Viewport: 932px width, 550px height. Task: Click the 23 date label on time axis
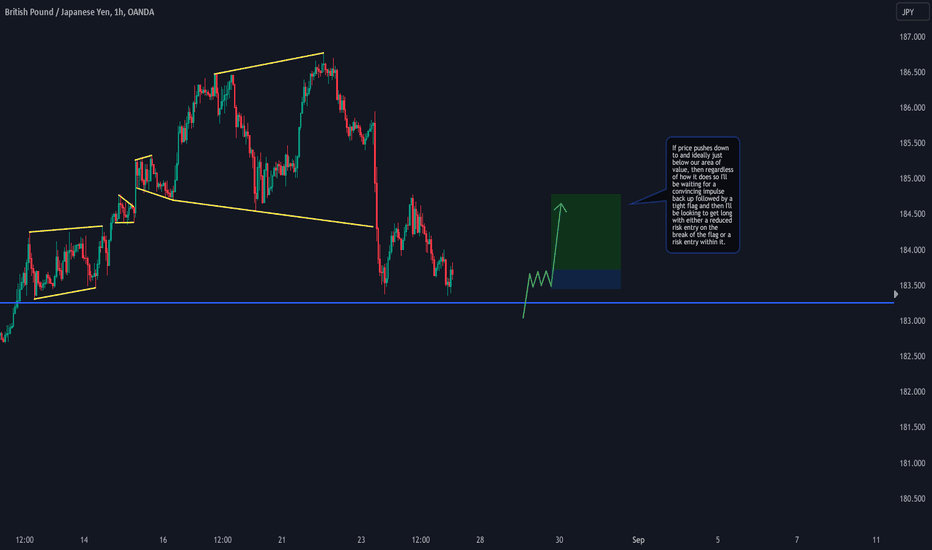(361, 540)
